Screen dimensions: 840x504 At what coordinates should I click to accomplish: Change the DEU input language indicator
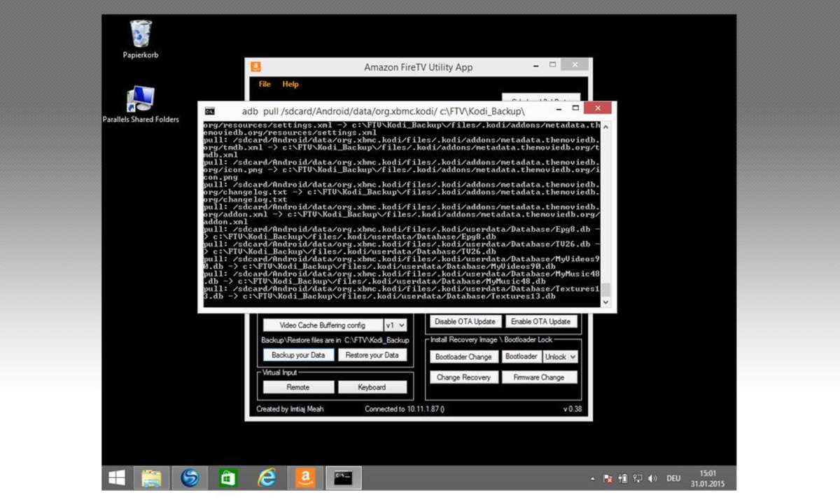point(673,479)
